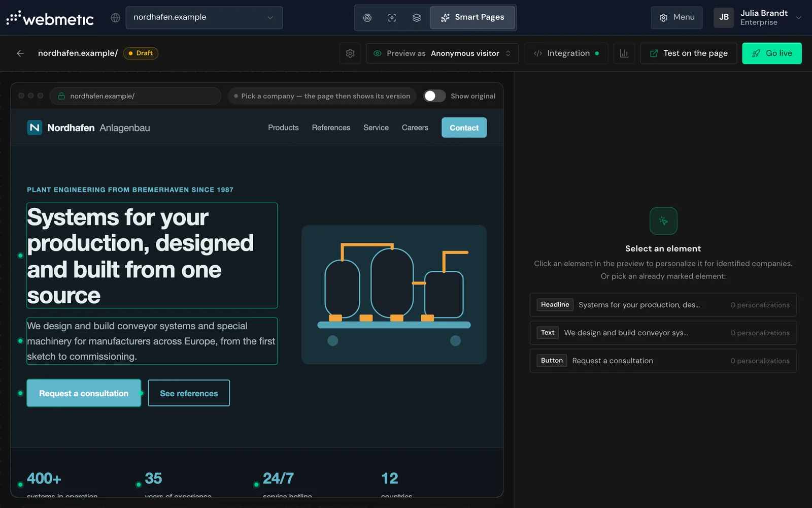This screenshot has height=508, width=812.
Task: Open Careers in the preview navigation
Action: (415, 128)
